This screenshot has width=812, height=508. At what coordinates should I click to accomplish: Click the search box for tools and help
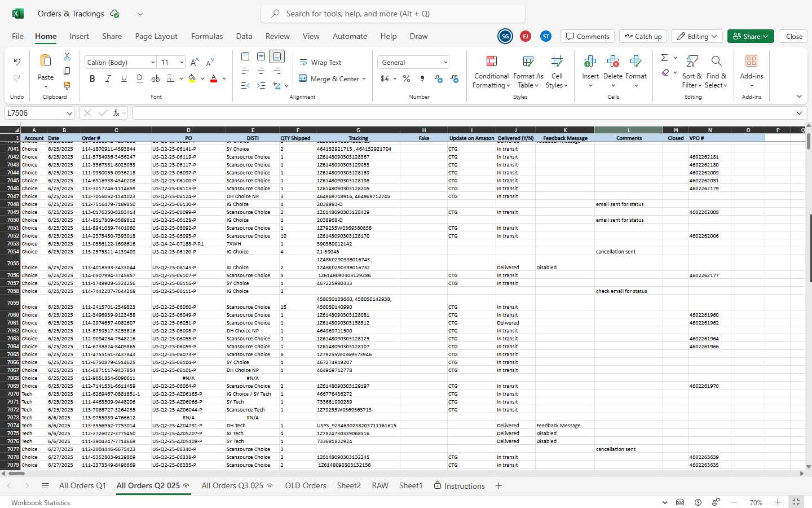pos(393,14)
